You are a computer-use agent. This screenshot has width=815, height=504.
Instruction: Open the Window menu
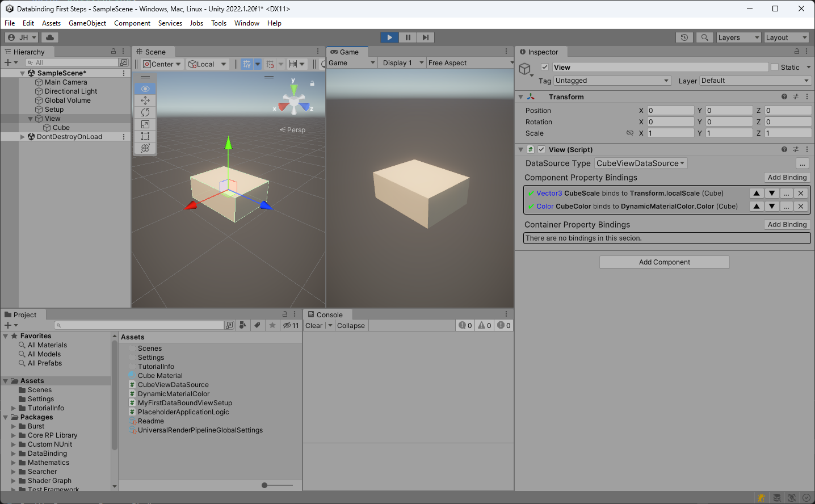(x=247, y=23)
